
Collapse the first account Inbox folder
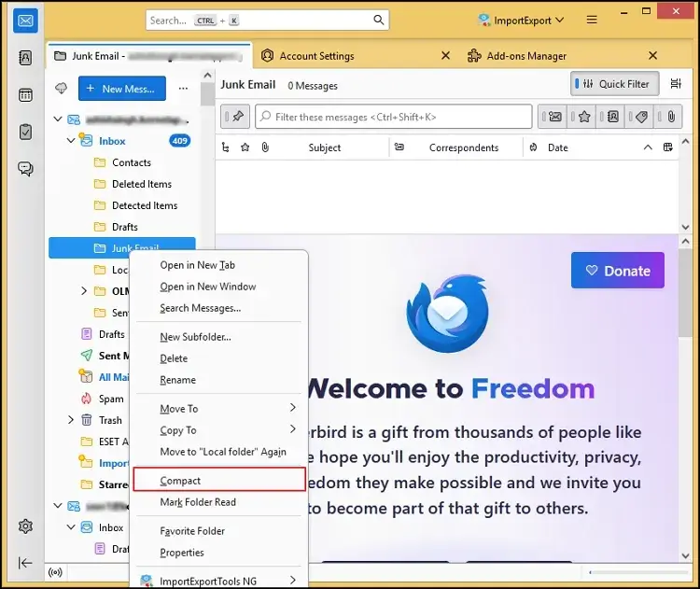pos(71,140)
